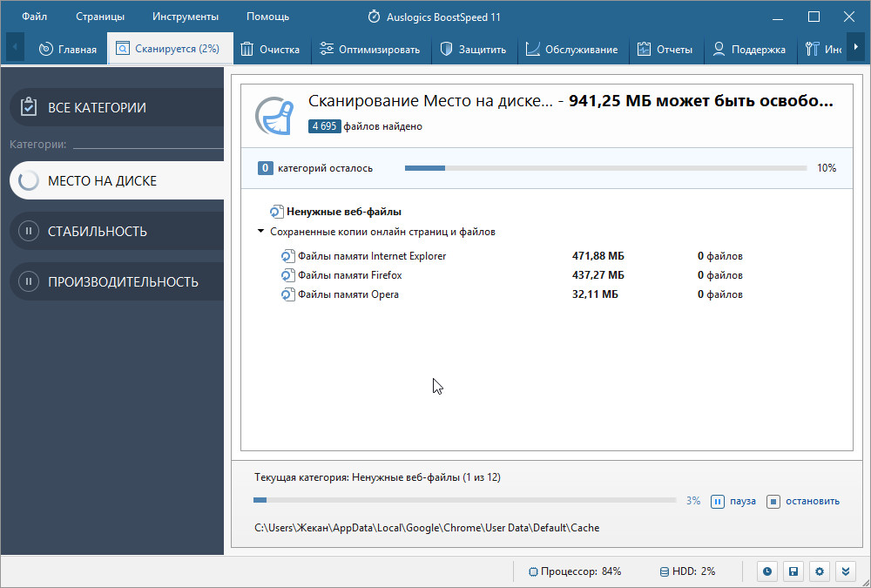The height and width of the screenshot is (588, 871).
Task: Click the 4 695 files found badge
Action: tap(324, 126)
